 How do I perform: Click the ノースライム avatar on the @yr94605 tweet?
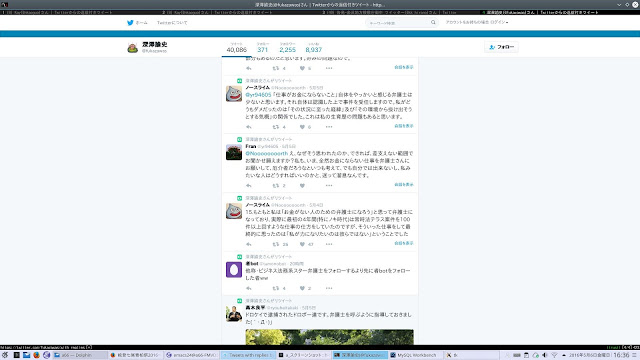point(234,93)
